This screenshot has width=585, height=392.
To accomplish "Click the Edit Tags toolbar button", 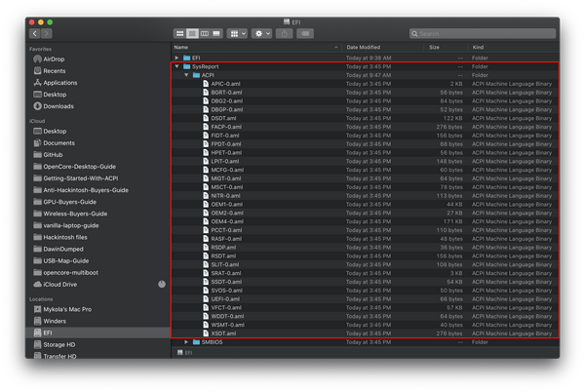I will coord(305,33).
